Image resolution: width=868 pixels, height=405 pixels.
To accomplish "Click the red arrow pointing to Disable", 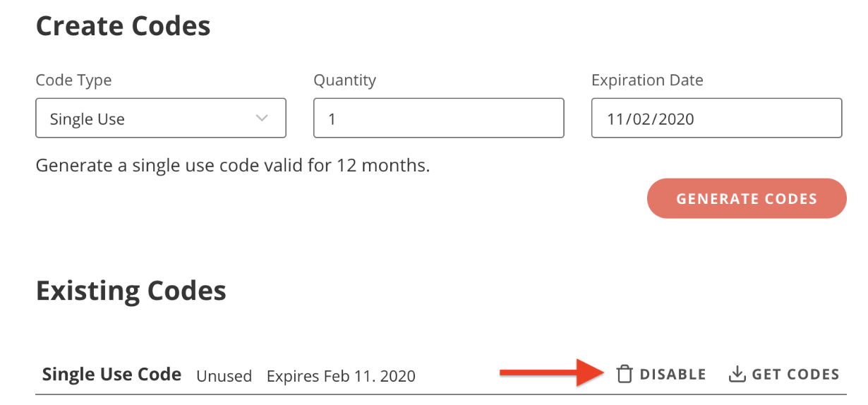I will pyautogui.click(x=552, y=373).
